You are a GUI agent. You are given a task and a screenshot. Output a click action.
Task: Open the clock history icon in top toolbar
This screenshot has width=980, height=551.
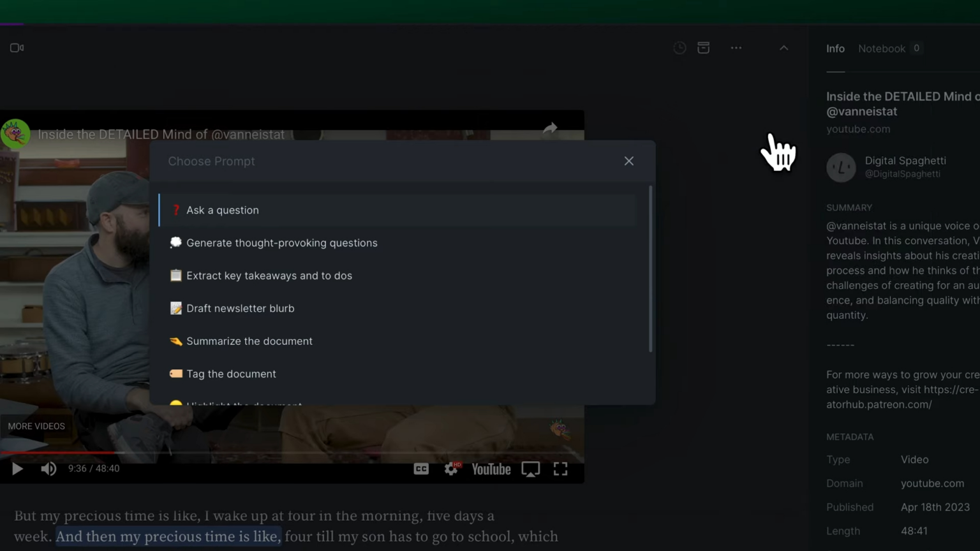click(x=679, y=48)
